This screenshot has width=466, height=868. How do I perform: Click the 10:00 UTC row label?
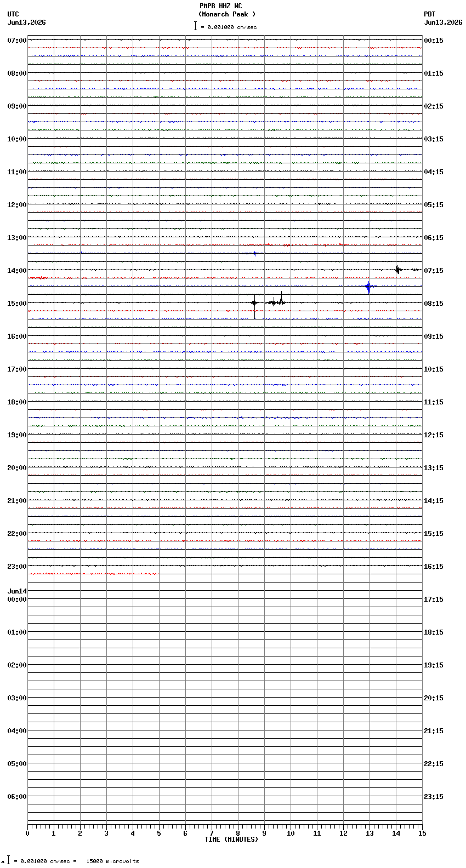click(17, 139)
